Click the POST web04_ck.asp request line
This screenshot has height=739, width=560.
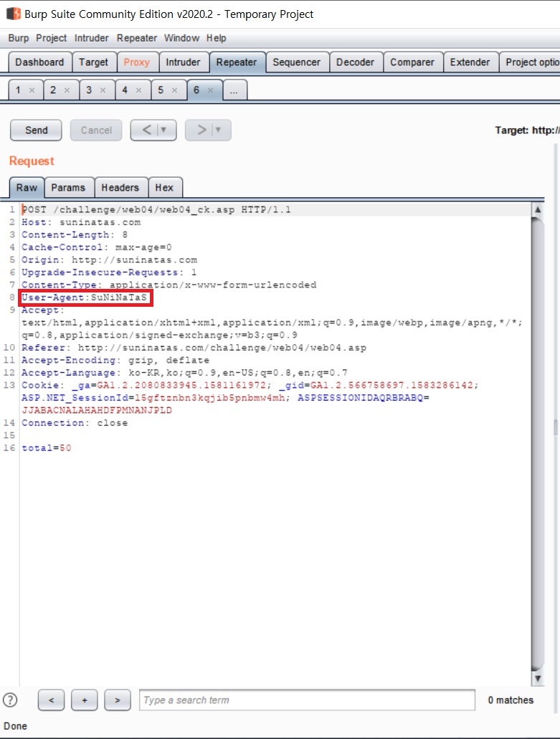pos(156,209)
